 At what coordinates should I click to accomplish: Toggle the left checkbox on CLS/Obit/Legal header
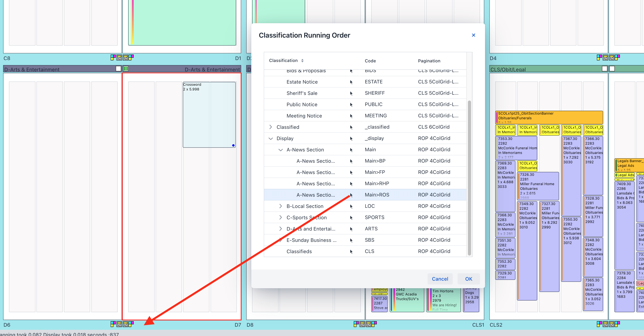tap(604, 69)
